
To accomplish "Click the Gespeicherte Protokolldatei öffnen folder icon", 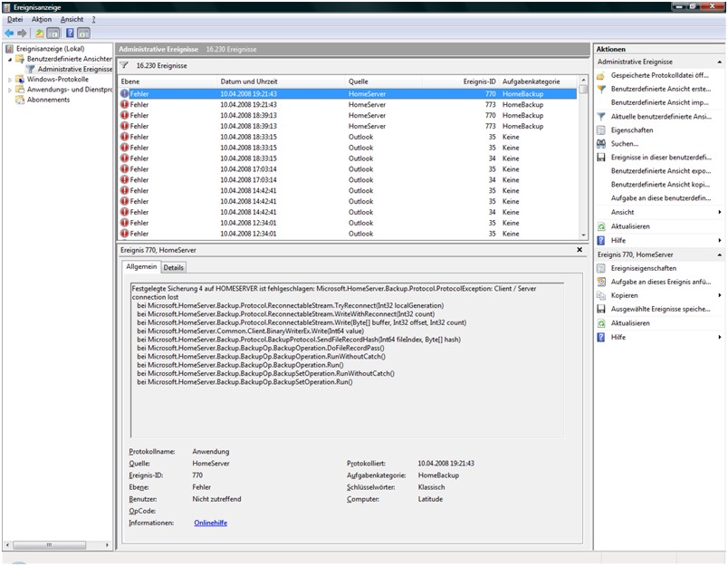I will point(601,75).
